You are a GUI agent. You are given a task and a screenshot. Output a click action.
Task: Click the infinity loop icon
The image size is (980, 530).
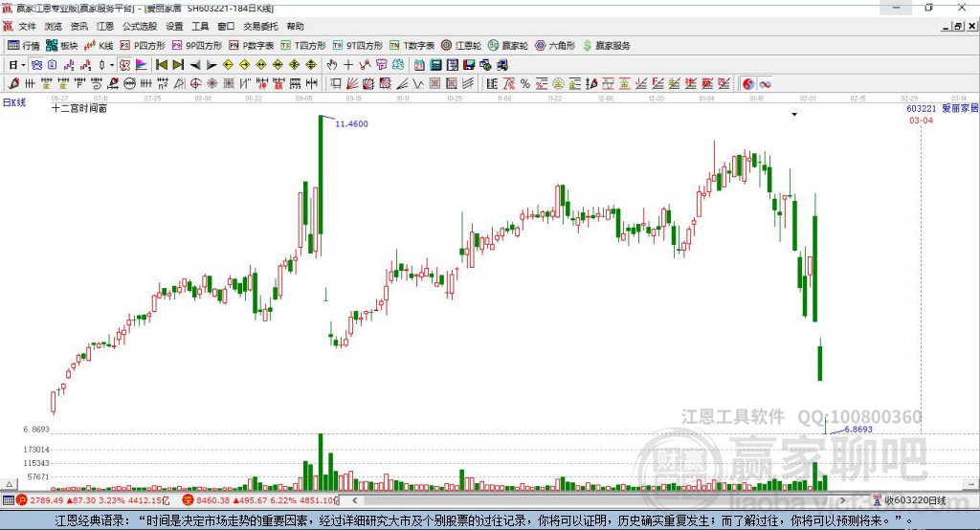765,84
